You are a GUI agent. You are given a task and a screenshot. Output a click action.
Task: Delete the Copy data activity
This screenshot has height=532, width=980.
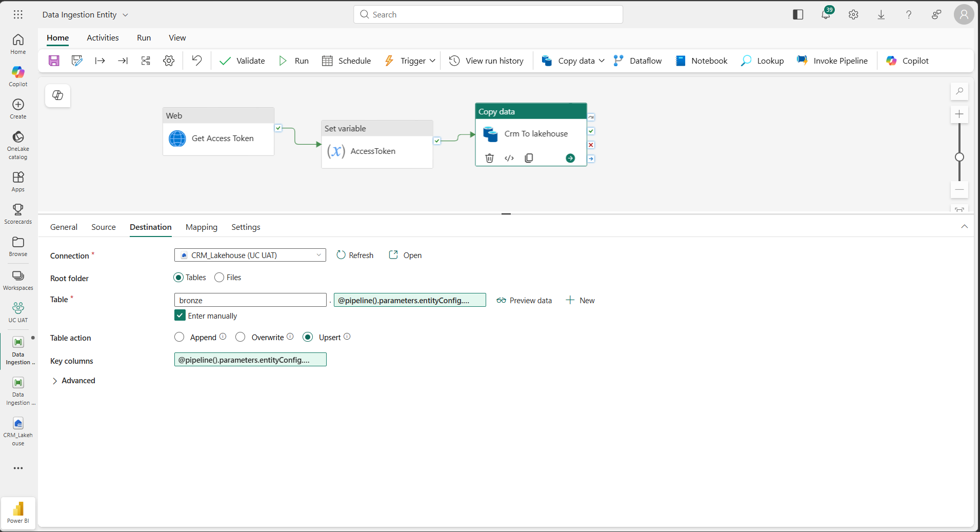[x=490, y=158]
